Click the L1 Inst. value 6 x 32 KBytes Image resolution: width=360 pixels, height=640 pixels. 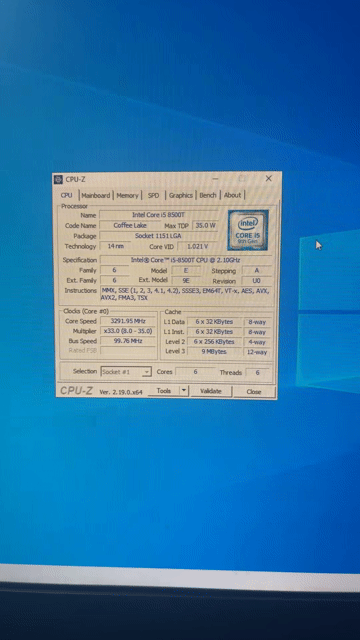coord(214,332)
